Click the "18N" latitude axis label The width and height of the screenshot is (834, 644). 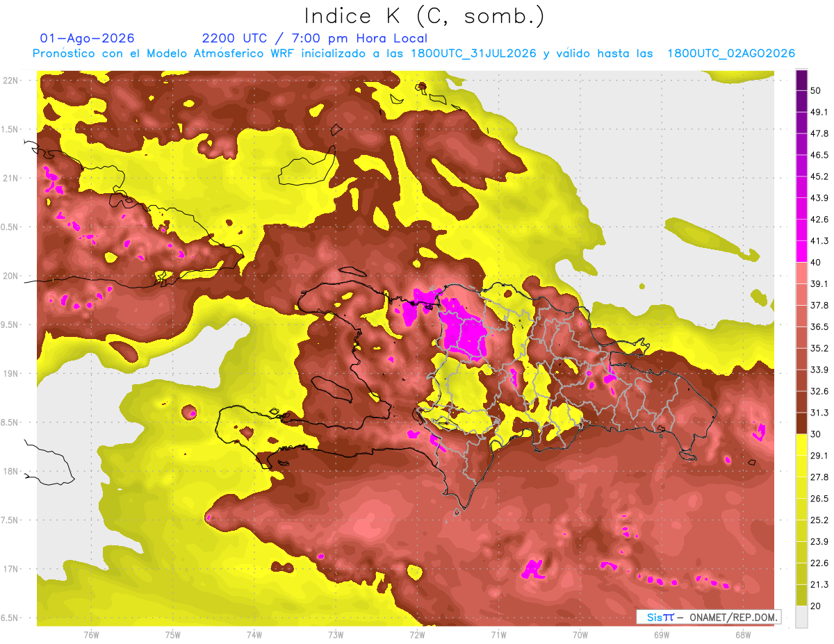[10, 472]
